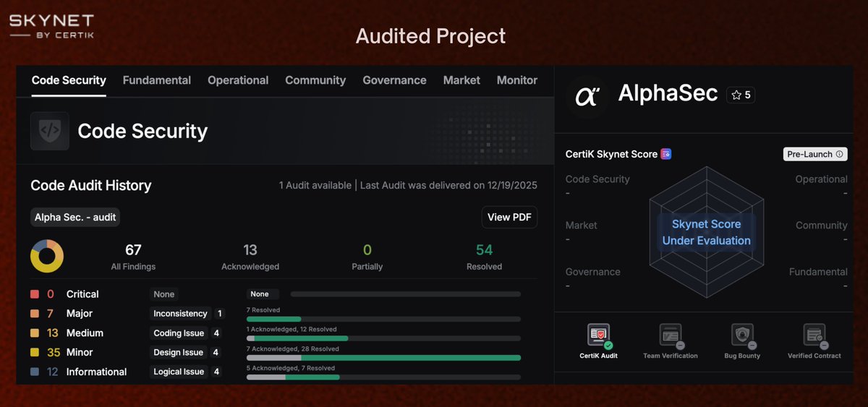Click the Informational severity color swatch

tap(35, 372)
